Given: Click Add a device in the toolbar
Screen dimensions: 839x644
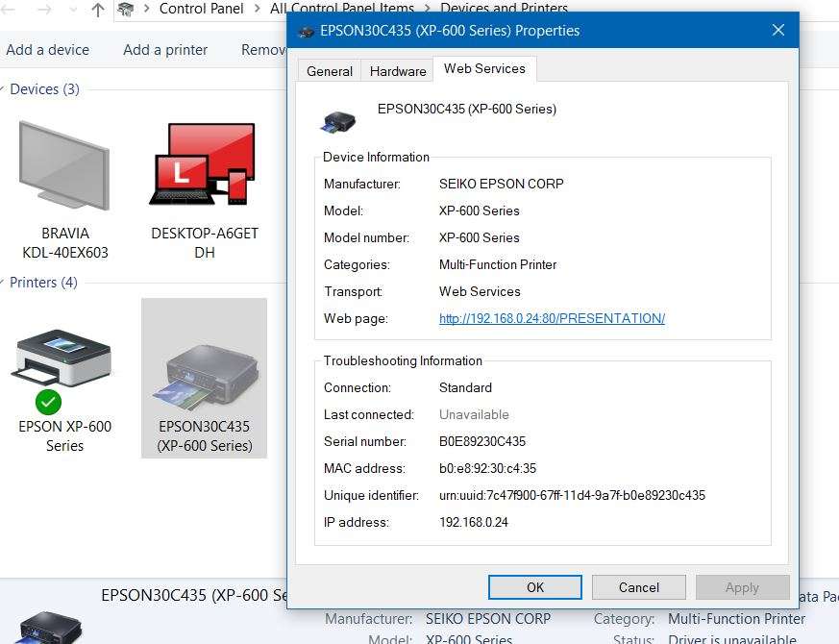Looking at the screenshot, I should click(48, 50).
